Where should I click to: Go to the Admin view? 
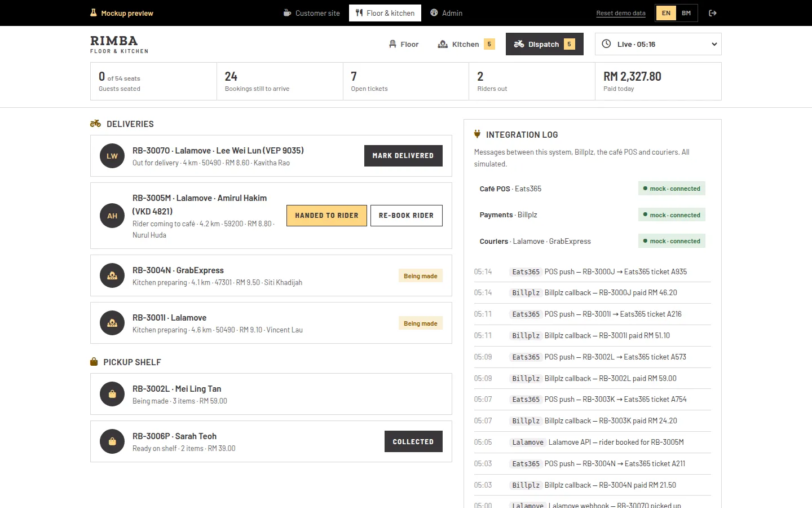point(446,13)
